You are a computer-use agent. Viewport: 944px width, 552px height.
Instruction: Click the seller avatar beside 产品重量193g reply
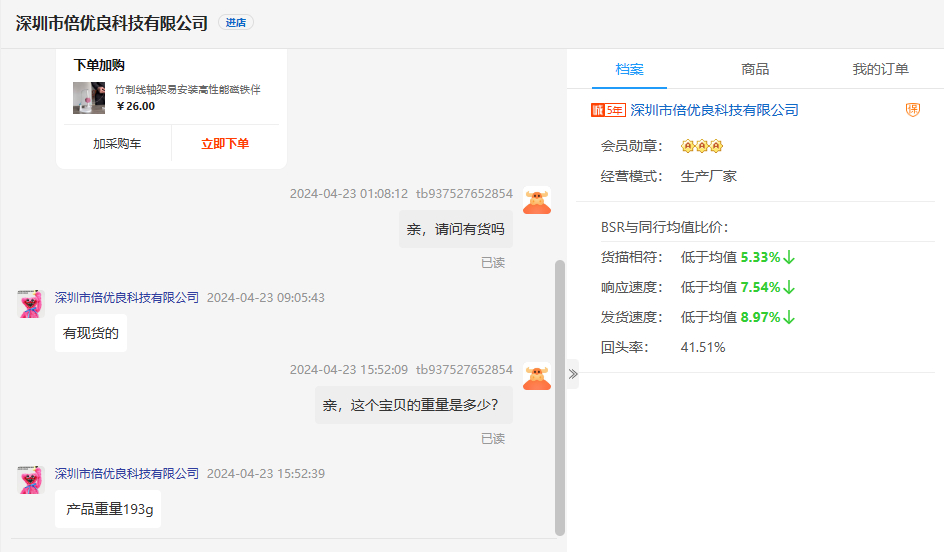point(31,480)
